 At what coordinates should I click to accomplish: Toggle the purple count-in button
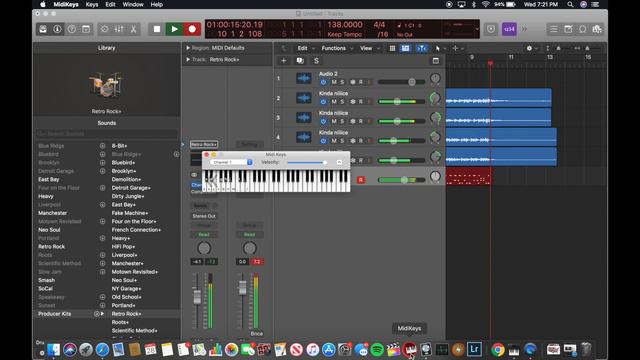(509, 29)
